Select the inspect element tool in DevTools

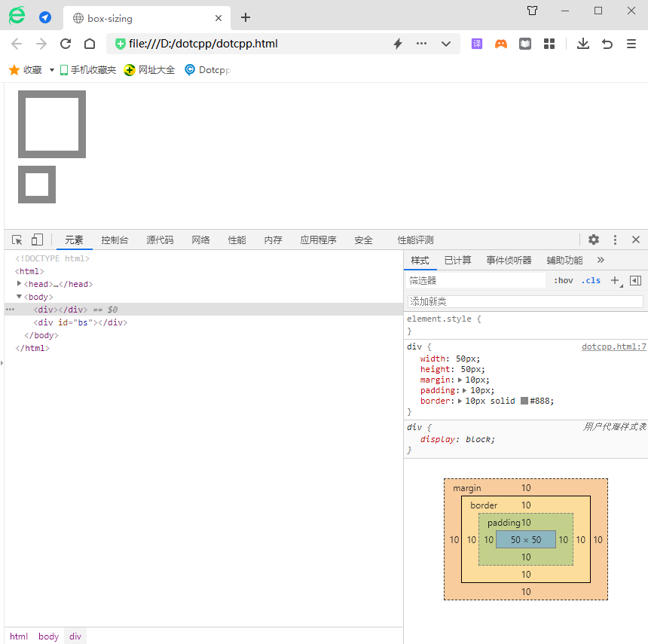pyautogui.click(x=17, y=239)
